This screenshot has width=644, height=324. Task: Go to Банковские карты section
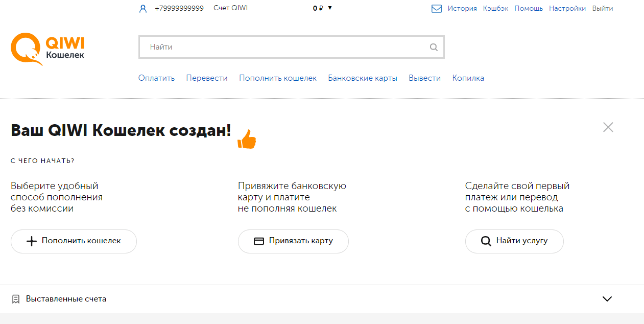point(363,78)
